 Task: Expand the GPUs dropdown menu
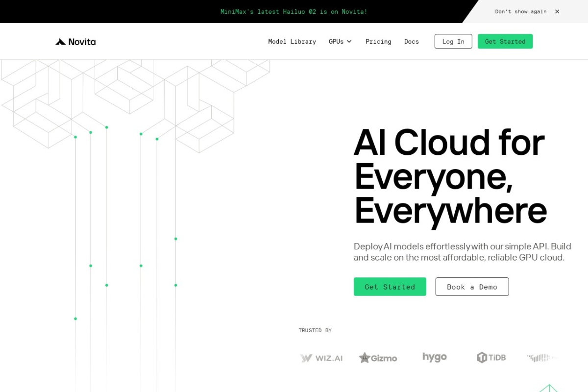point(340,42)
